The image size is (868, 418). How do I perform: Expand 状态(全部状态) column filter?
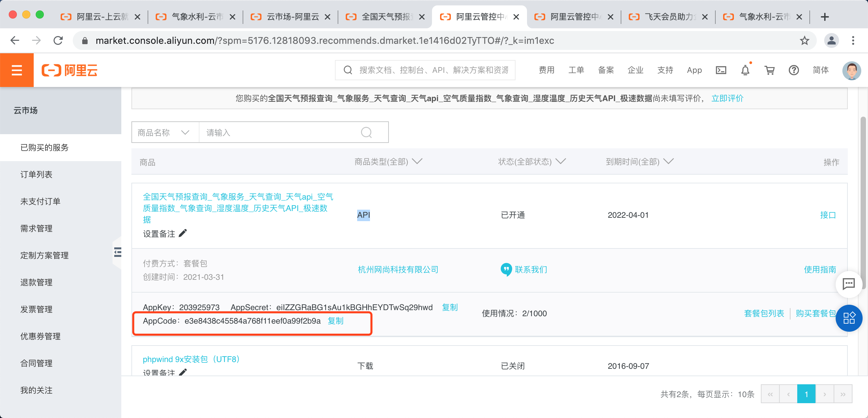[x=560, y=161]
